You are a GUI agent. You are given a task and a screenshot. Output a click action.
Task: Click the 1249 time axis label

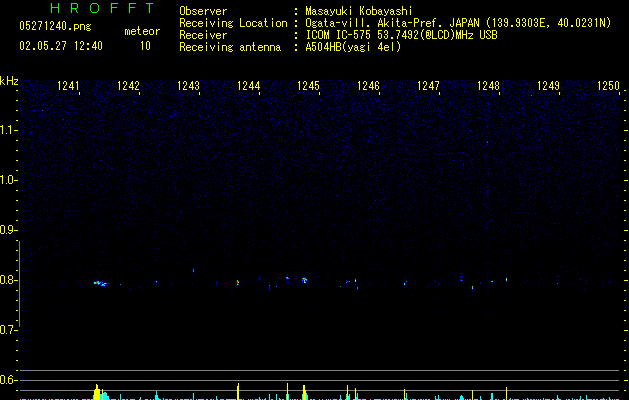tap(548, 86)
